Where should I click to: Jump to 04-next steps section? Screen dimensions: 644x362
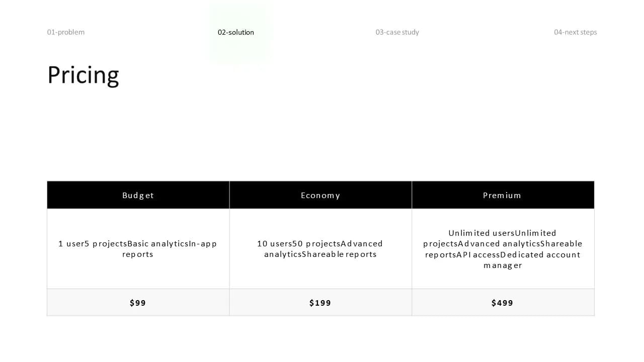[x=576, y=32]
